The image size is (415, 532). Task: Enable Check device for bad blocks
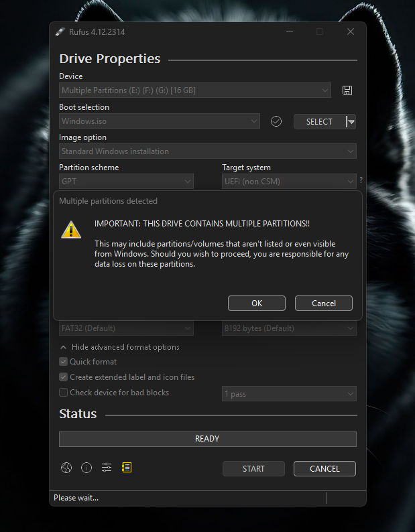pos(63,393)
